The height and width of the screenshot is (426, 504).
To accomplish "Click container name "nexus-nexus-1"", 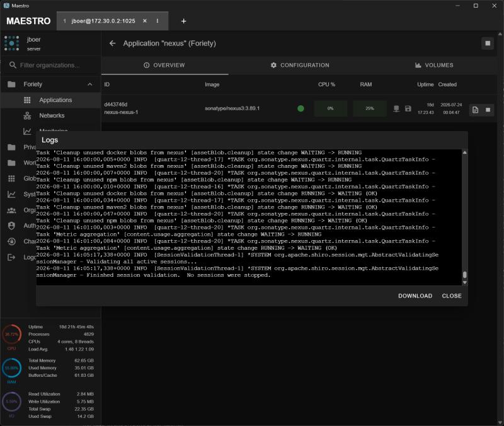I will (121, 112).
